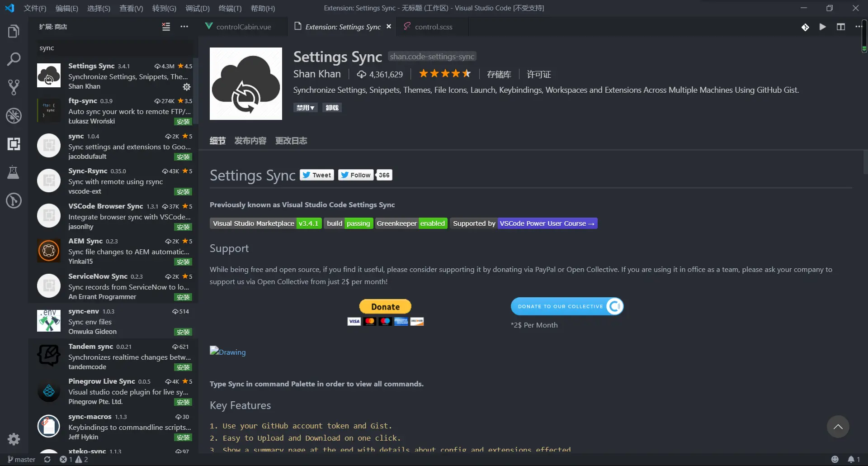Click the feedback smiley in status bar

835,459
